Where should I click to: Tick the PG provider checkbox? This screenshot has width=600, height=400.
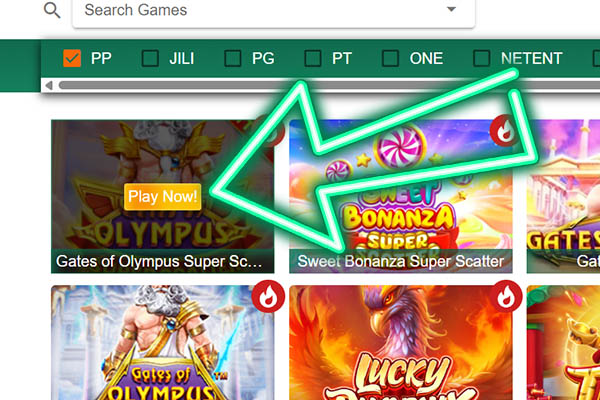pyautogui.click(x=233, y=59)
